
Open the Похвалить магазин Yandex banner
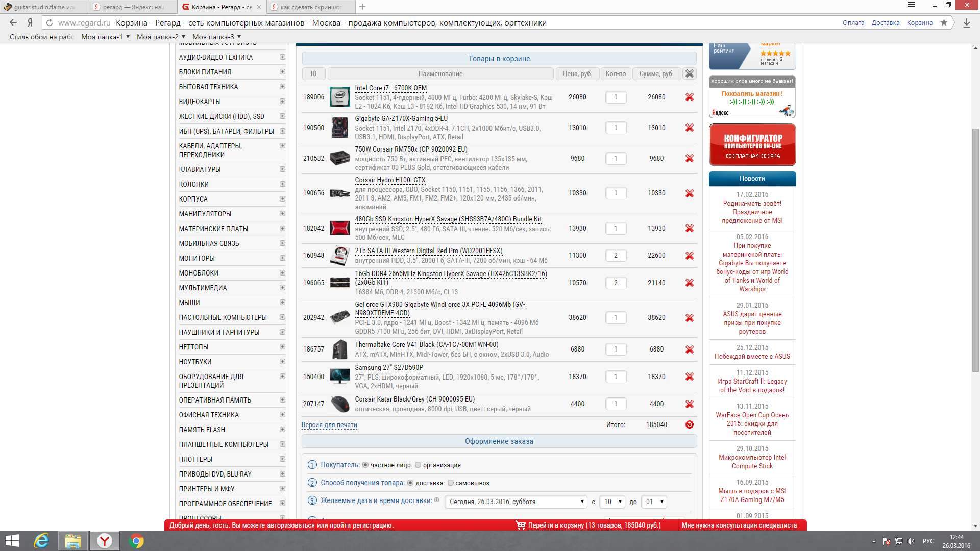click(x=752, y=97)
